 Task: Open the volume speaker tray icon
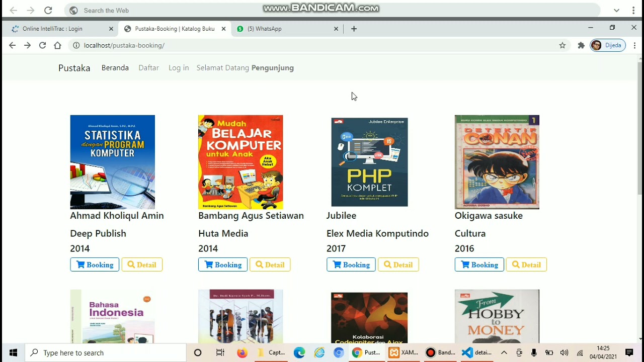[x=564, y=353]
